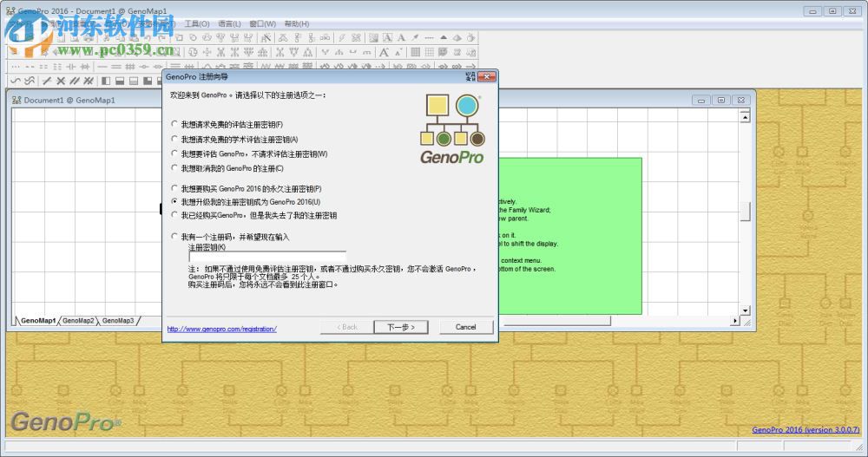
Task: Click the registration key input field
Action: click(267, 257)
